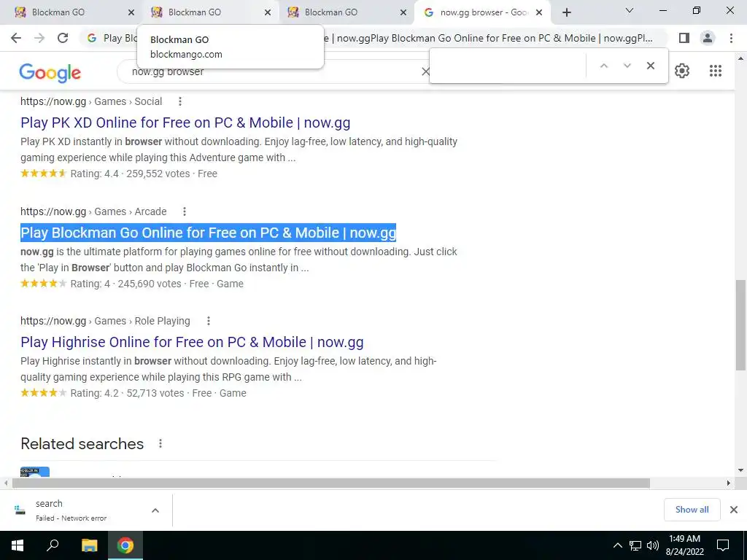Open the volume tray icon
Viewport: 747px width, 560px height.
tap(653, 545)
